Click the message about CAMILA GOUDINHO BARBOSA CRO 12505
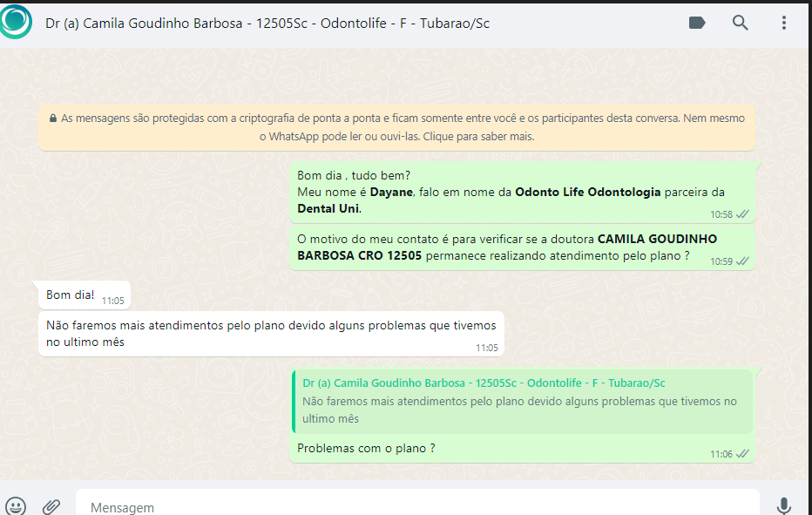 click(x=522, y=247)
